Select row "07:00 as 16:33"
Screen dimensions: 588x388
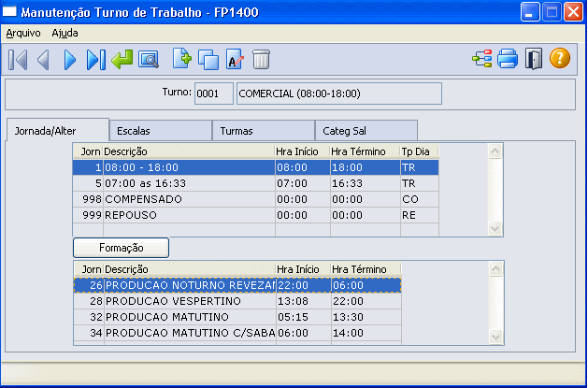tap(256, 183)
